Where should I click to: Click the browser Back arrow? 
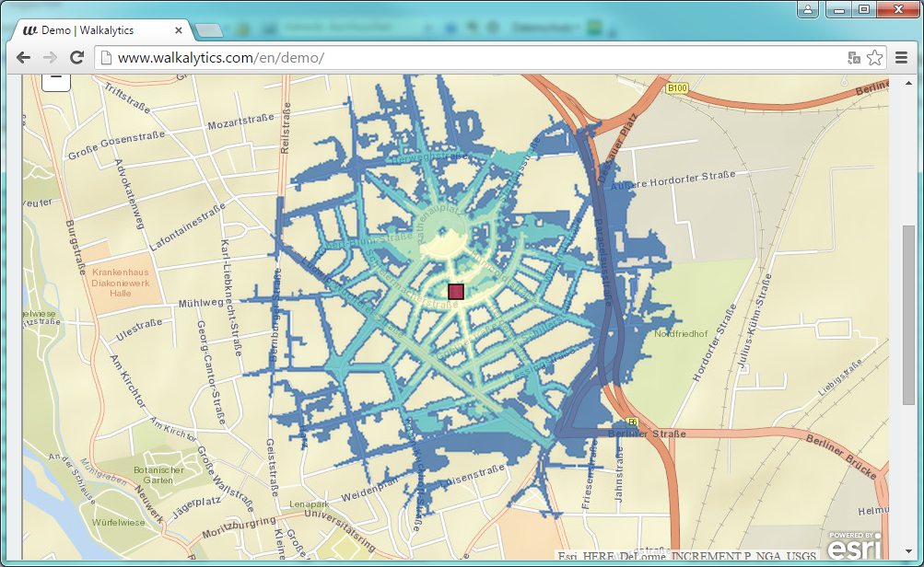23,57
